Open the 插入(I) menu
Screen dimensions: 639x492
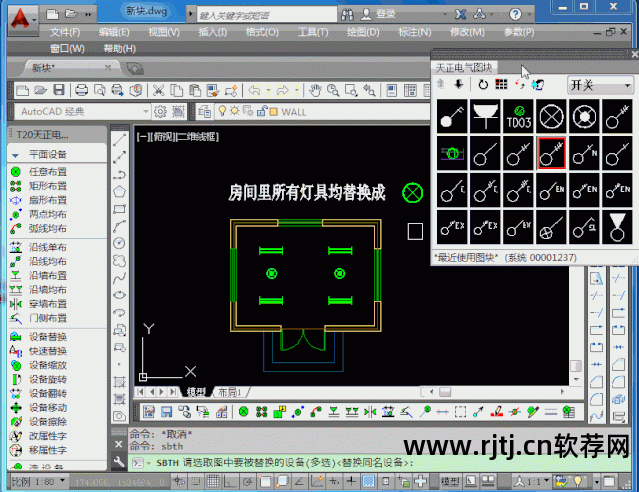coord(213,32)
